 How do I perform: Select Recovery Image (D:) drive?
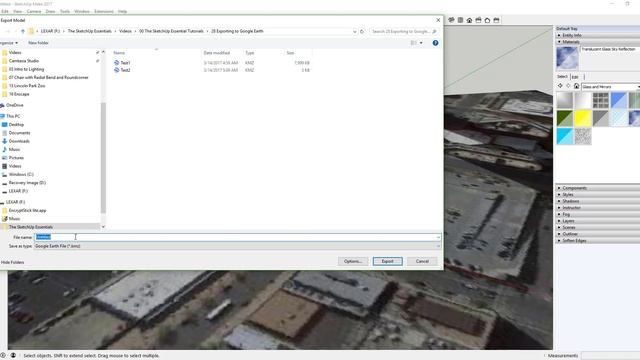click(x=27, y=183)
